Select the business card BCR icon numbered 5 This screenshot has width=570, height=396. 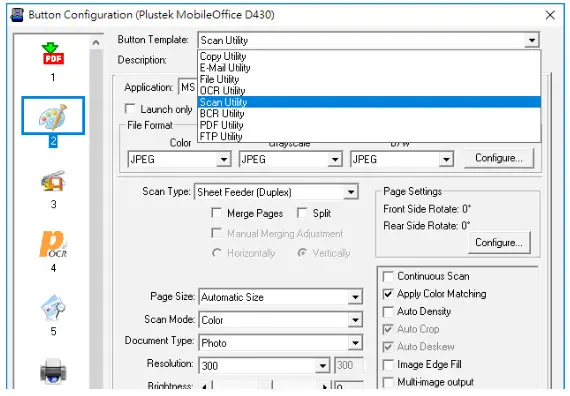click(53, 308)
